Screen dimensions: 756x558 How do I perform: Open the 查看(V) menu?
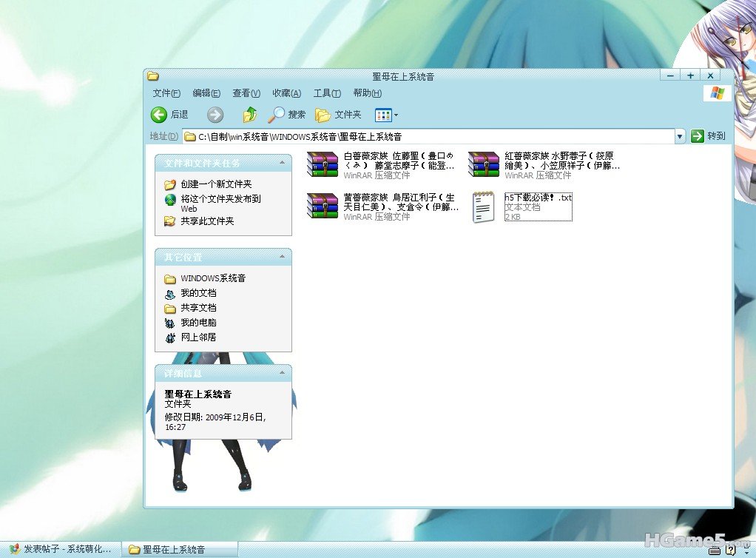[x=246, y=93]
